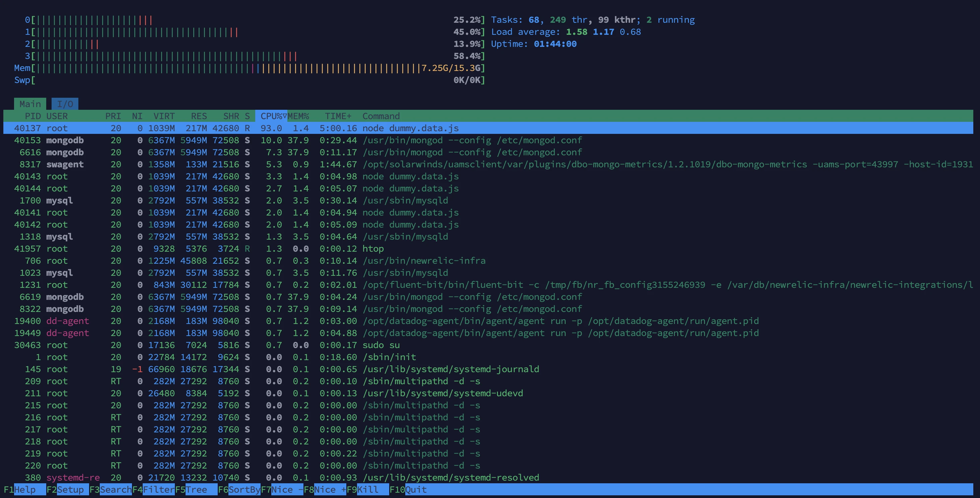Click the Tasks summary line
The image size is (980, 498).
[592, 20]
